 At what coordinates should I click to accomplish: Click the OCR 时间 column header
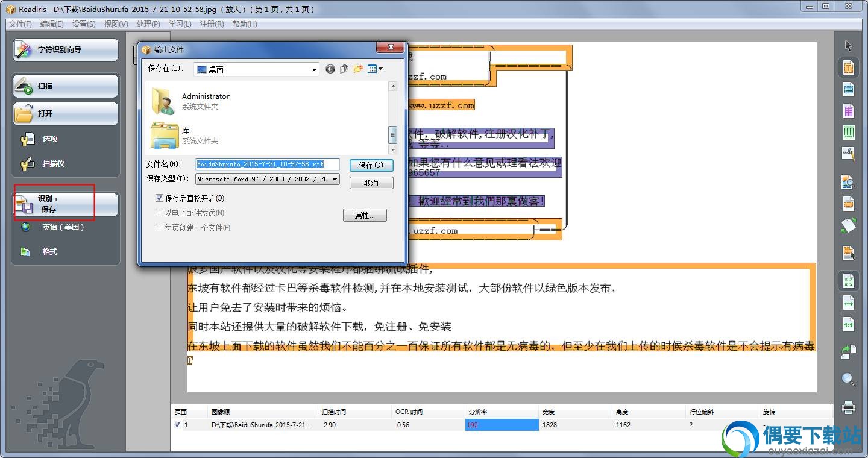pyautogui.click(x=429, y=412)
